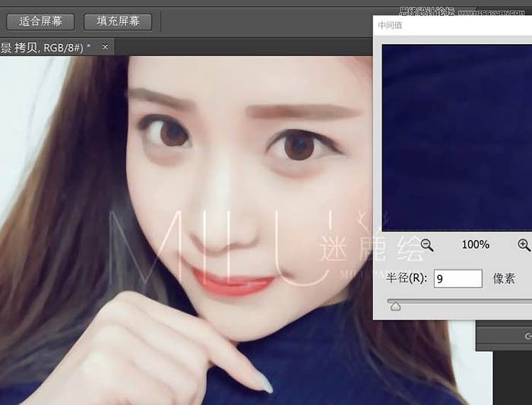Viewport: 532px width, 405px height.
Task: Close the 景 拷贝 document tab
Action: coord(105,47)
